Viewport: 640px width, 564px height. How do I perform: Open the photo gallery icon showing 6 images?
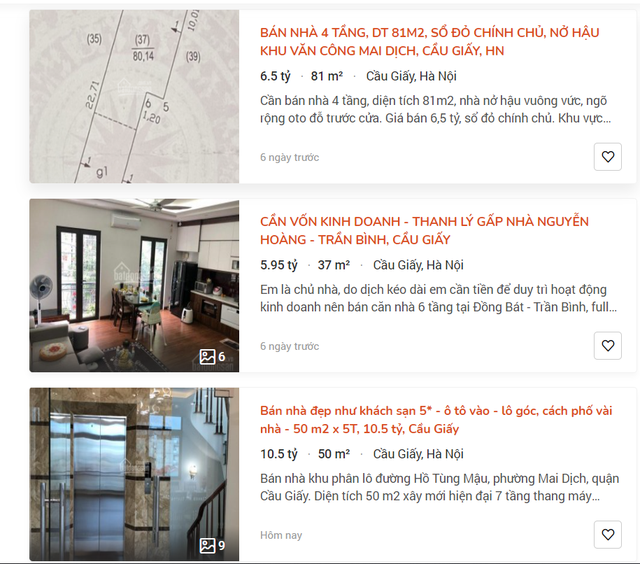pyautogui.click(x=212, y=357)
